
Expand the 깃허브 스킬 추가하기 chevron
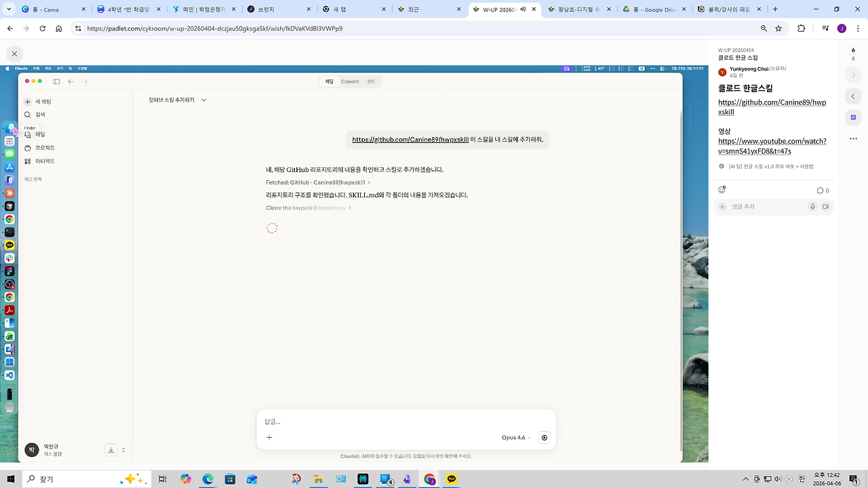pos(203,100)
